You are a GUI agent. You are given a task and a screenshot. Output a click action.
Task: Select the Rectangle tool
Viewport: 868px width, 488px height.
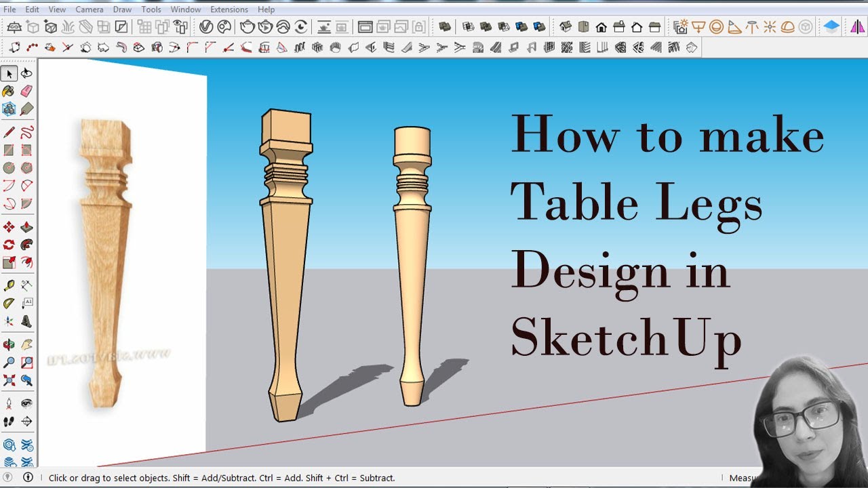coord(9,150)
